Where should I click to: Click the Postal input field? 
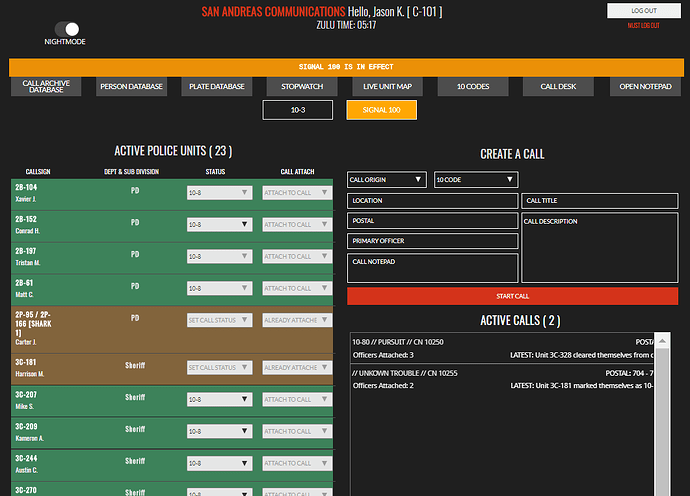click(432, 221)
